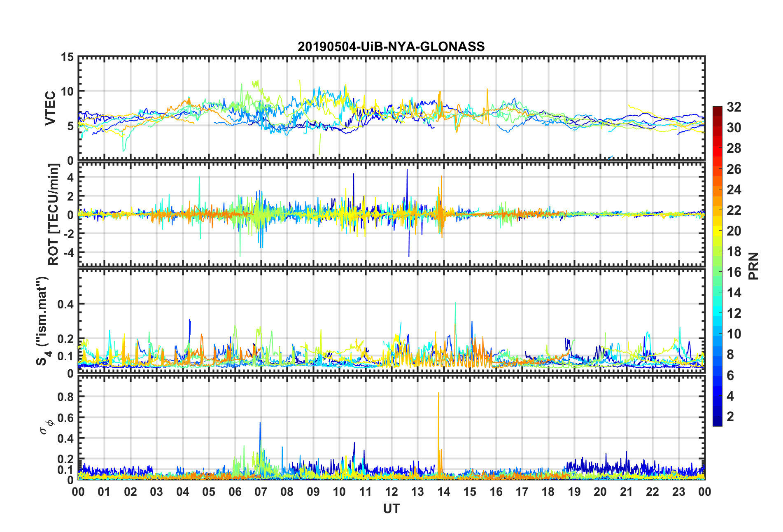Viewport: 783px width, 532px height.
Task: Select UT axis tick label 16
Action: pos(496,492)
